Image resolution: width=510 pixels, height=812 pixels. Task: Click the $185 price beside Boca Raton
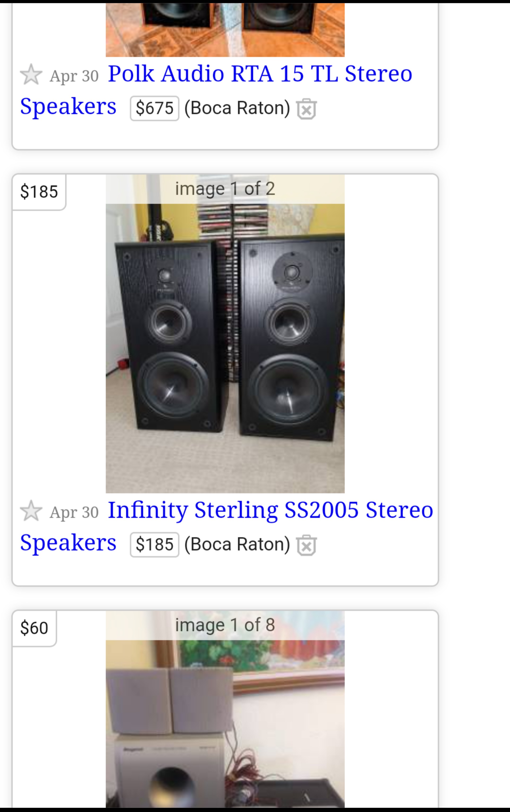154,544
